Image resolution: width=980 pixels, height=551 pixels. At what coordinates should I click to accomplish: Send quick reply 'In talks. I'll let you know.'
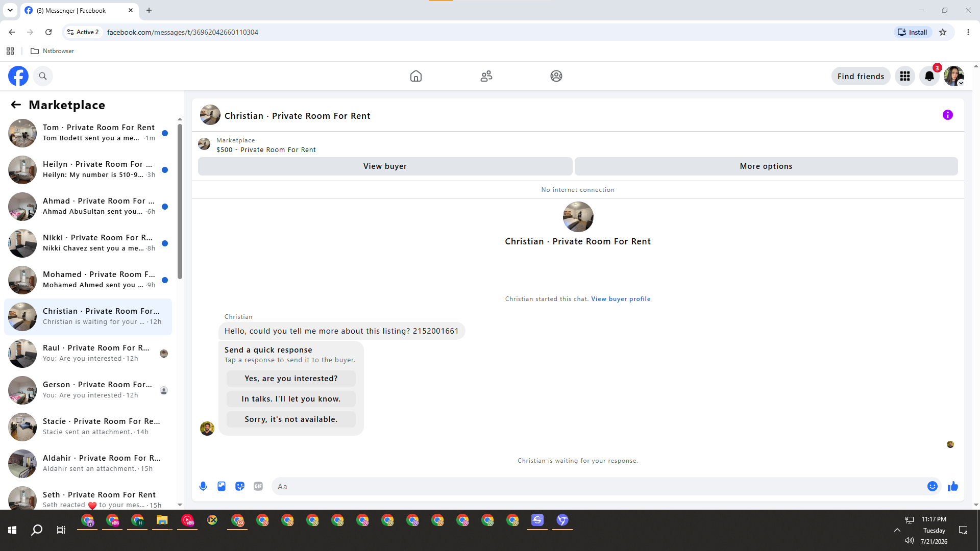coord(291,399)
